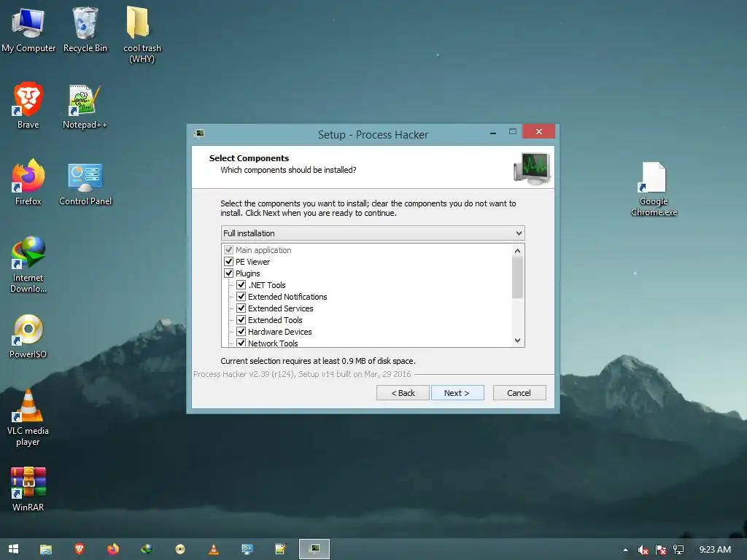Click component list scroll down arrow
747x560 pixels.
[x=517, y=341]
